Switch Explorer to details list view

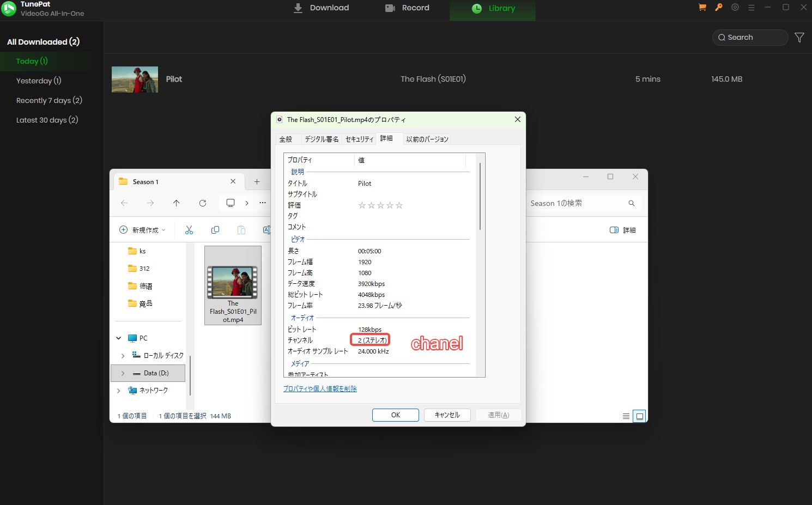point(626,416)
